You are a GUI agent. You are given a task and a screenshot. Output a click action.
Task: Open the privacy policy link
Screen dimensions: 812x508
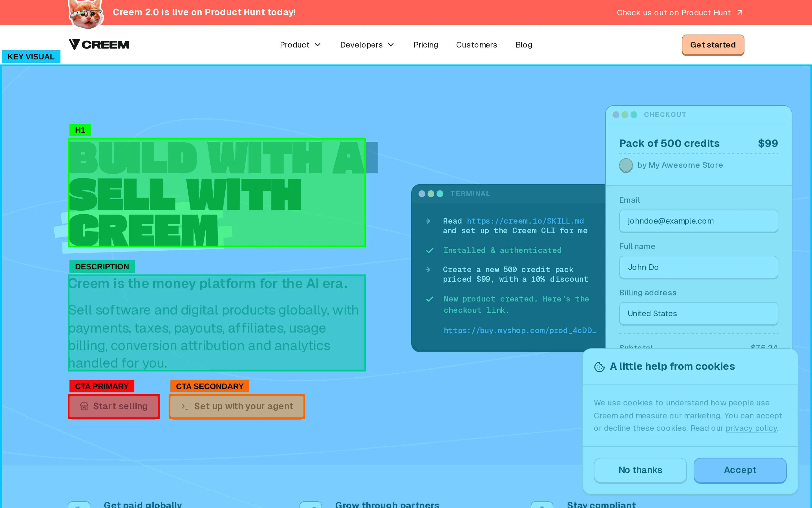[751, 428]
